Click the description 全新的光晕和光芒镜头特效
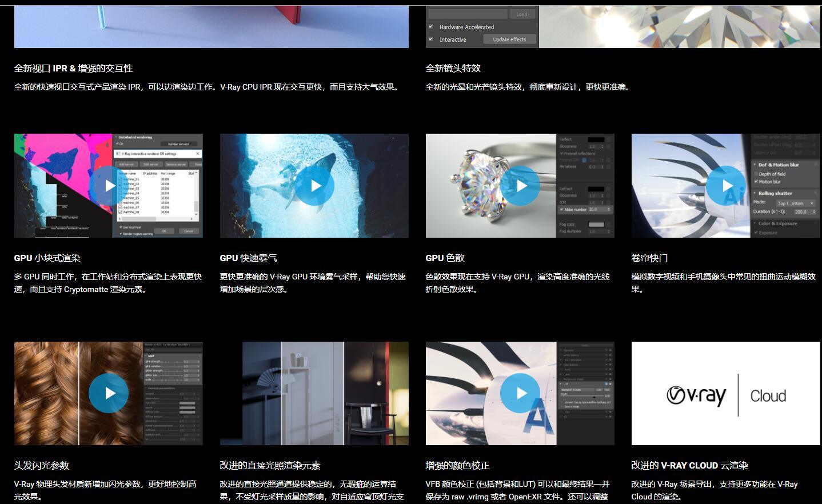822x504 pixels. [x=529, y=87]
